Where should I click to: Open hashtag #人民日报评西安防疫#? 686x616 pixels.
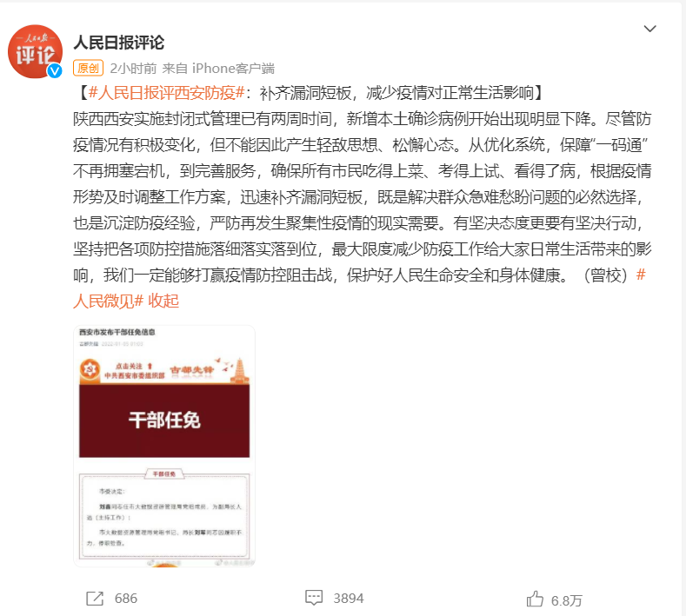(166, 93)
